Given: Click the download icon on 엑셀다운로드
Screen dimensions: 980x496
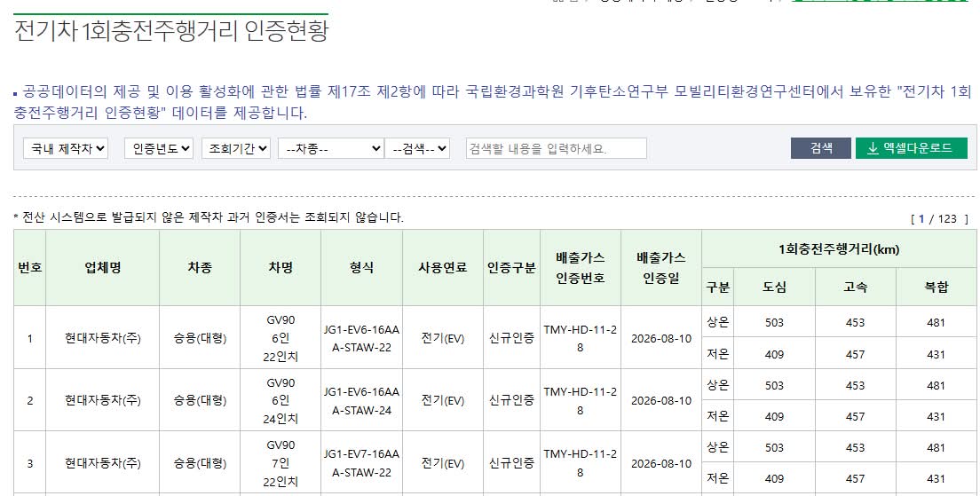Looking at the screenshot, I should (x=873, y=149).
